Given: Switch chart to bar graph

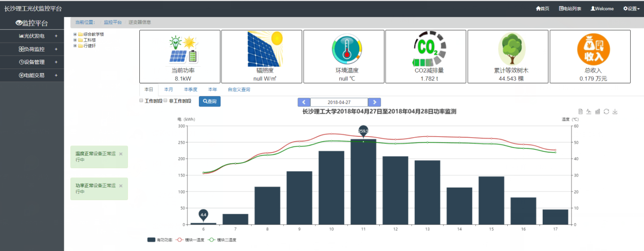Looking at the screenshot, I should 597,112.
